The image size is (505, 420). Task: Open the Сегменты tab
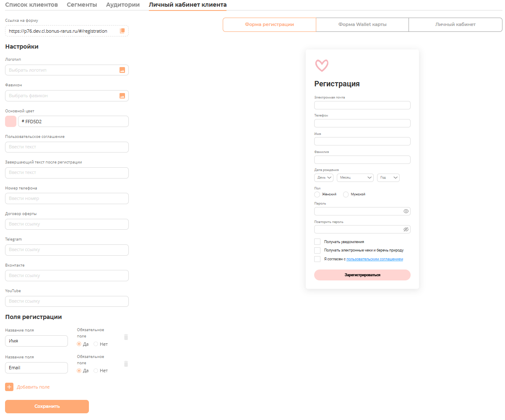(x=82, y=5)
